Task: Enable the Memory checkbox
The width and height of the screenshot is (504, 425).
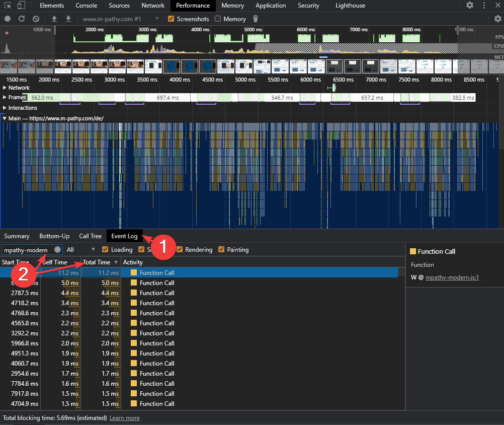Action: 218,19
